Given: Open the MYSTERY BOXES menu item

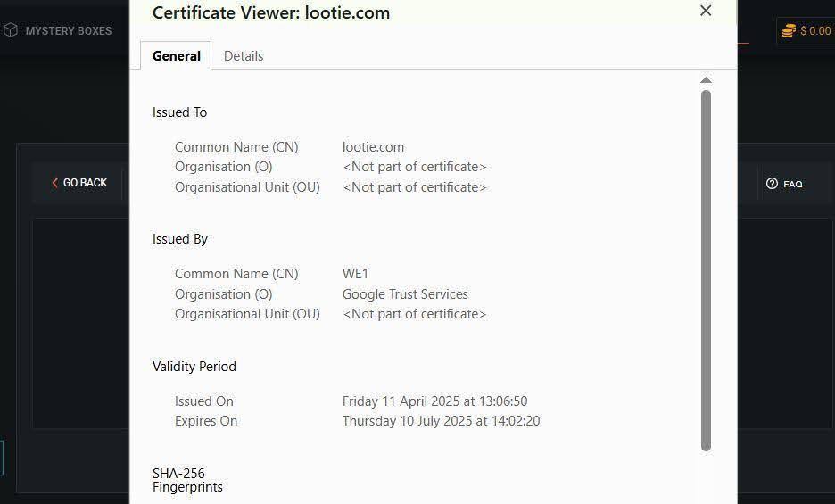Looking at the screenshot, I should 69,30.
